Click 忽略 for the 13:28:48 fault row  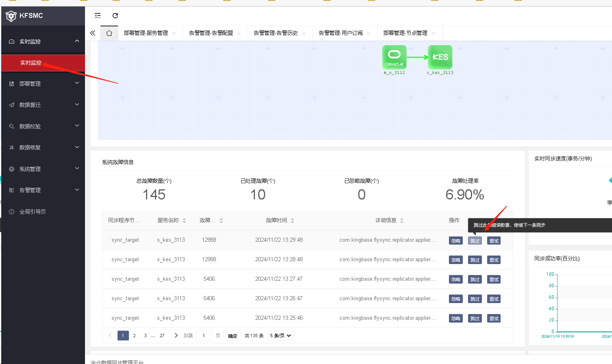(456, 260)
